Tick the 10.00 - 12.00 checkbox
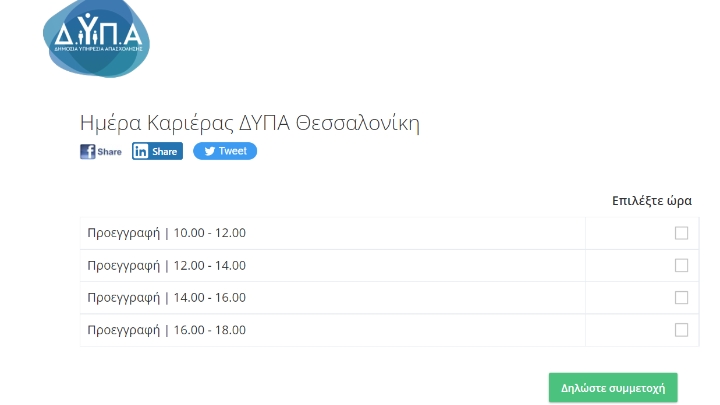Viewport: 720px width, 405px height. [x=681, y=233]
